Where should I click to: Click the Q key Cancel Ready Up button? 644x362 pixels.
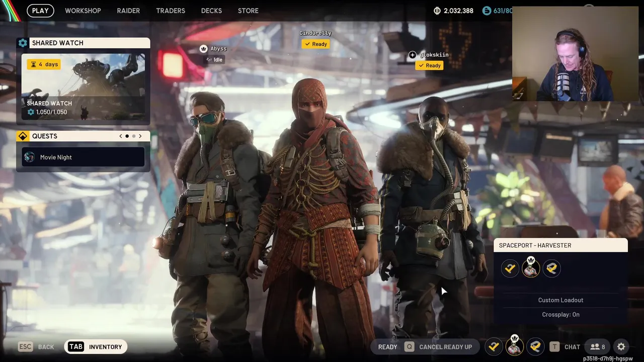click(x=438, y=347)
